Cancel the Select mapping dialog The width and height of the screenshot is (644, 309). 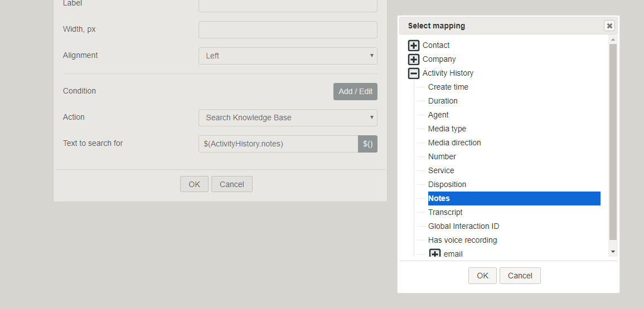[x=520, y=276]
